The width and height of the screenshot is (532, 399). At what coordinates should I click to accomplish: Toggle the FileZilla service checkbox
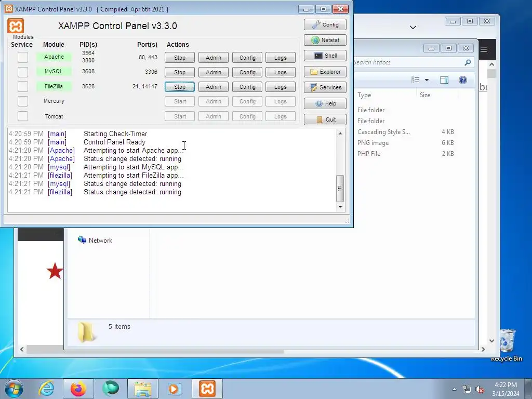pyautogui.click(x=23, y=87)
